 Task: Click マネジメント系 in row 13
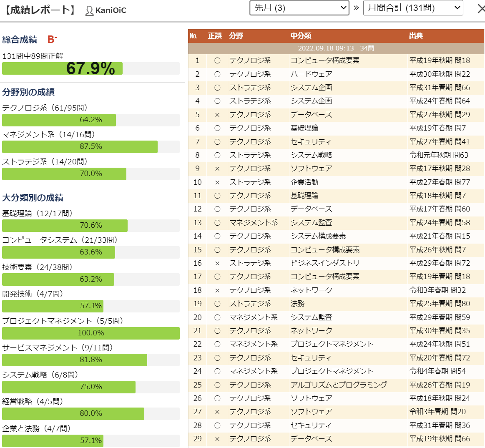coord(253,223)
